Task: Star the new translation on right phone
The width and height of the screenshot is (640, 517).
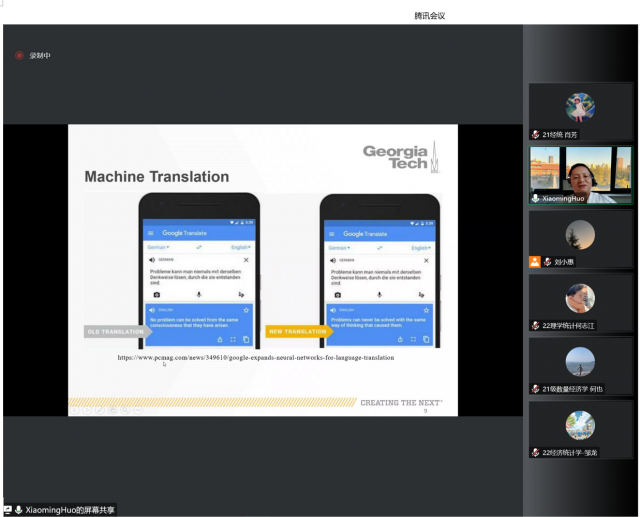Action: point(426,310)
